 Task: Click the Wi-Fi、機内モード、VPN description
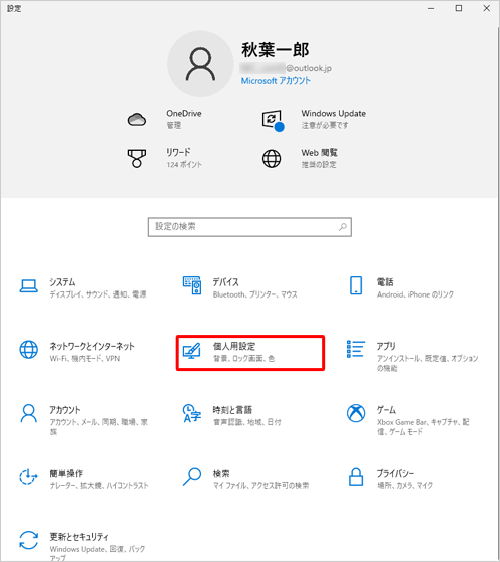pos(85,358)
